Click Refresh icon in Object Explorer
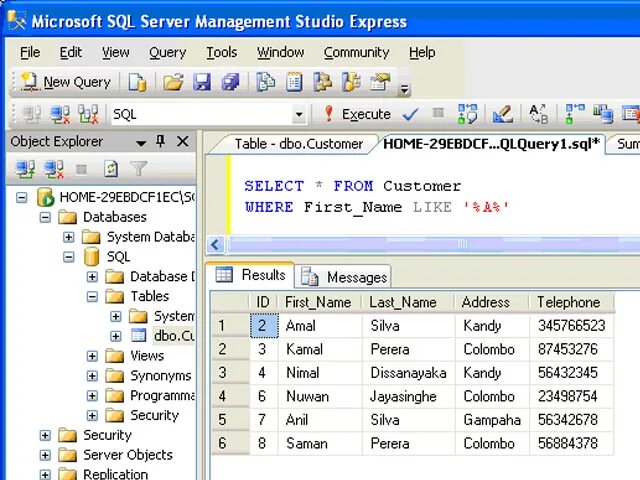This screenshot has height=480, width=640. 111,169
